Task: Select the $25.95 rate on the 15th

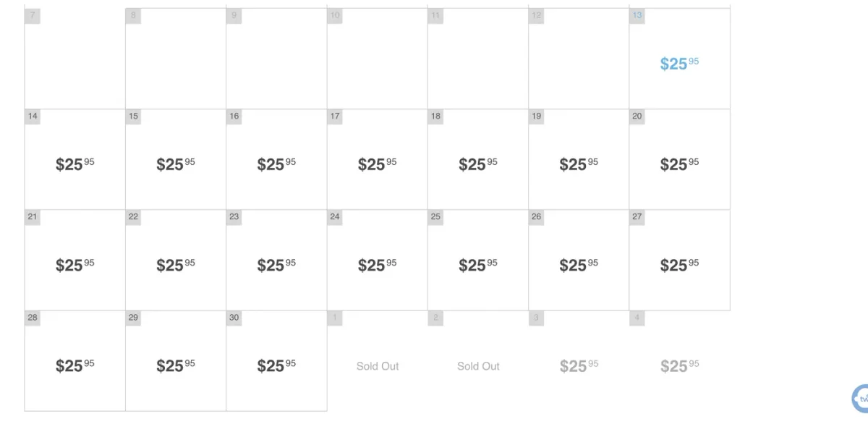Action: (174, 164)
